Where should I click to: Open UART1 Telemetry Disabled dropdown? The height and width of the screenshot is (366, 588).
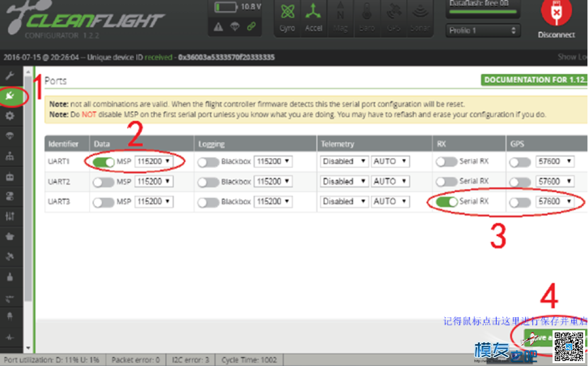tap(344, 161)
